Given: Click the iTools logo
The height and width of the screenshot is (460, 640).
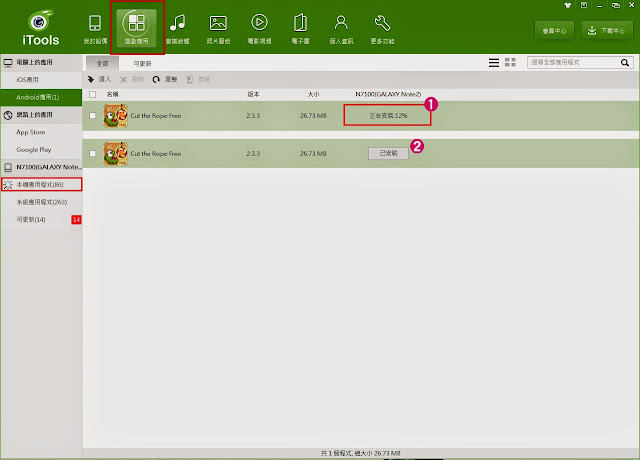Looking at the screenshot, I should [x=40, y=28].
